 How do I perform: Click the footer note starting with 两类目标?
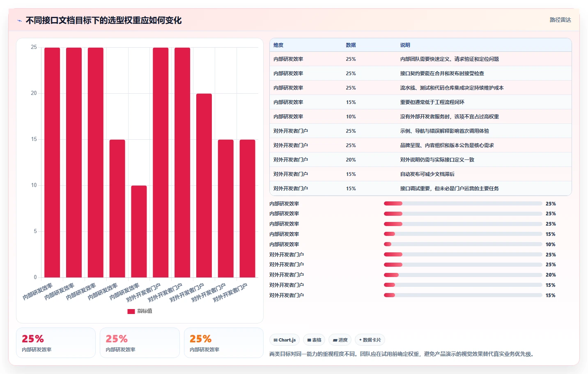pos(402,354)
